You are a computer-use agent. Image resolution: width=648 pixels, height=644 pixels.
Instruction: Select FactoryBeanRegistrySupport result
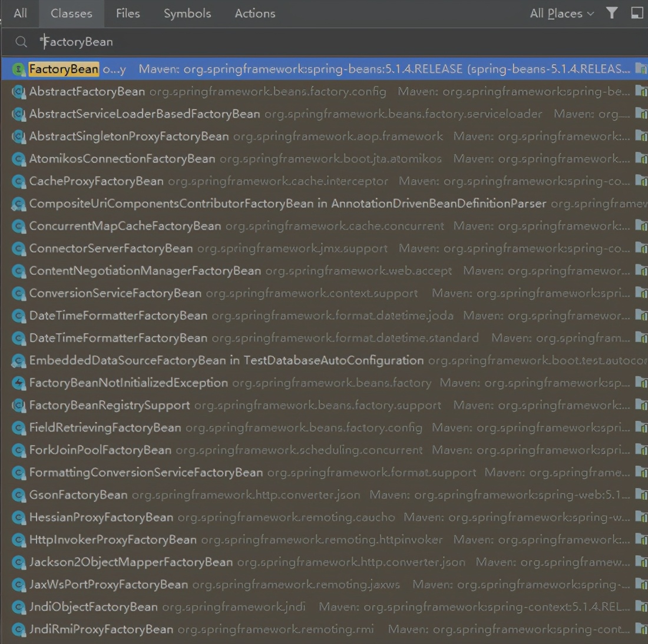click(325, 405)
